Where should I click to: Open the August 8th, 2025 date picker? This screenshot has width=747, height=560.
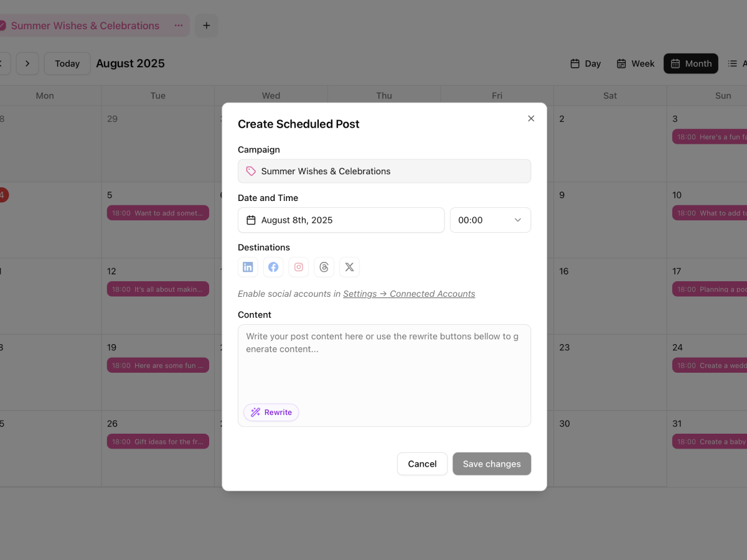(341, 220)
